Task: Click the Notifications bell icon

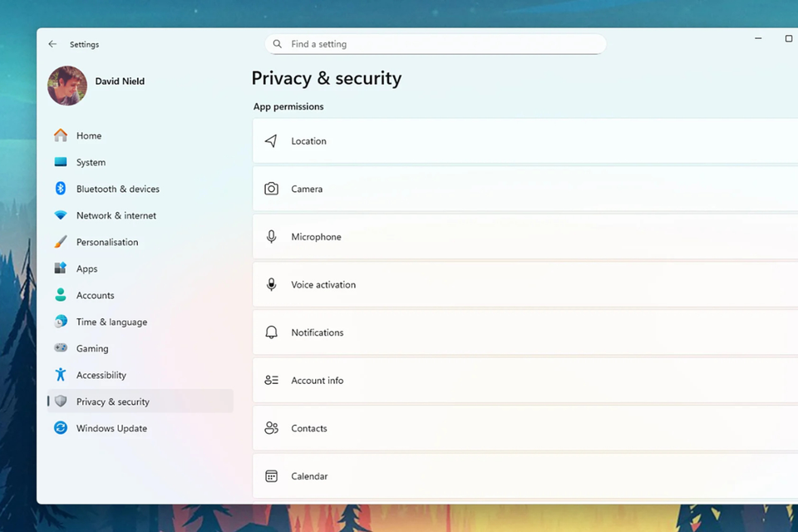Action: [x=271, y=332]
